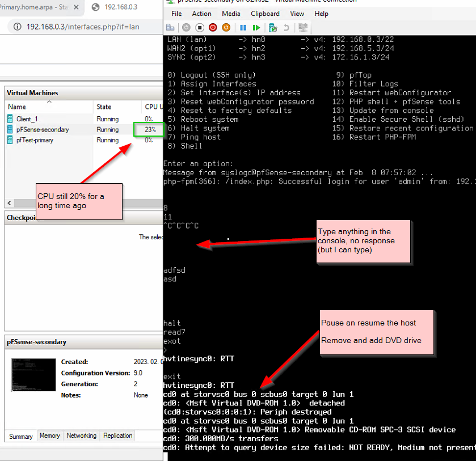Open the Action menu
Image resolution: width=476 pixels, height=461 pixels.
point(201,14)
